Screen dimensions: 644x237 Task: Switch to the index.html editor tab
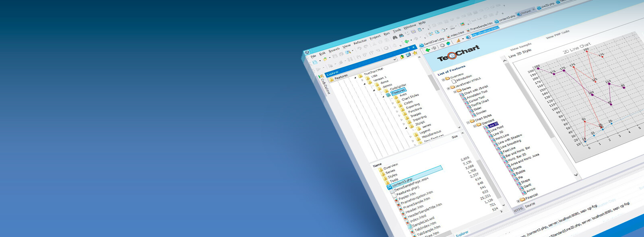(455, 35)
